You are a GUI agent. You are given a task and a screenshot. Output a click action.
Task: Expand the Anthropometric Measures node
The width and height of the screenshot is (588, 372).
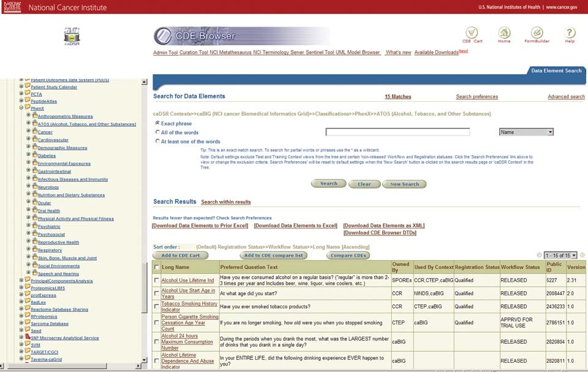click(x=29, y=115)
